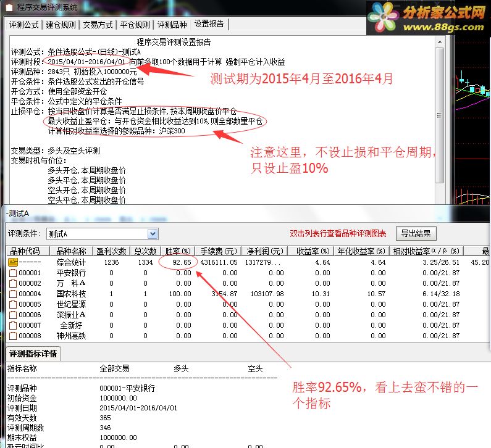Click the icon beside code 000005
This screenshot has height=448, width=491.
pyautogui.click(x=13, y=304)
